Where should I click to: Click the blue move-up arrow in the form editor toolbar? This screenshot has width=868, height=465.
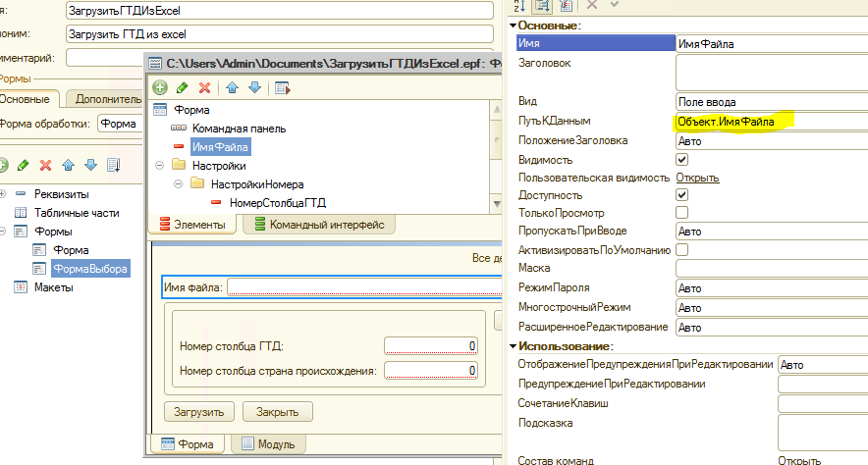click(233, 87)
